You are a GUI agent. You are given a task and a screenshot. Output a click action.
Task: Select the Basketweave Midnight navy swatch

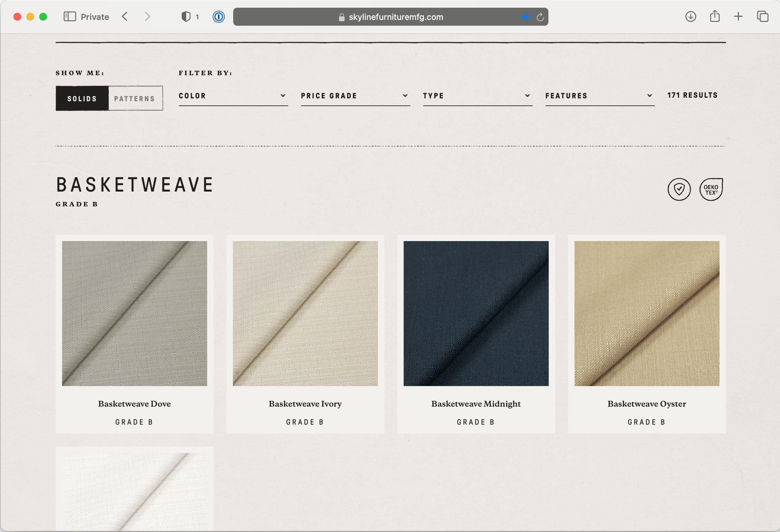(x=476, y=313)
